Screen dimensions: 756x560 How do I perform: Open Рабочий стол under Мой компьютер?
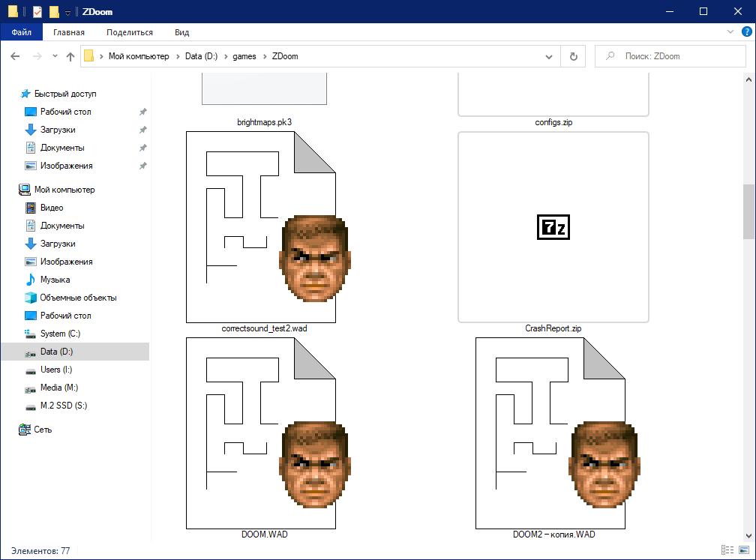coord(65,316)
